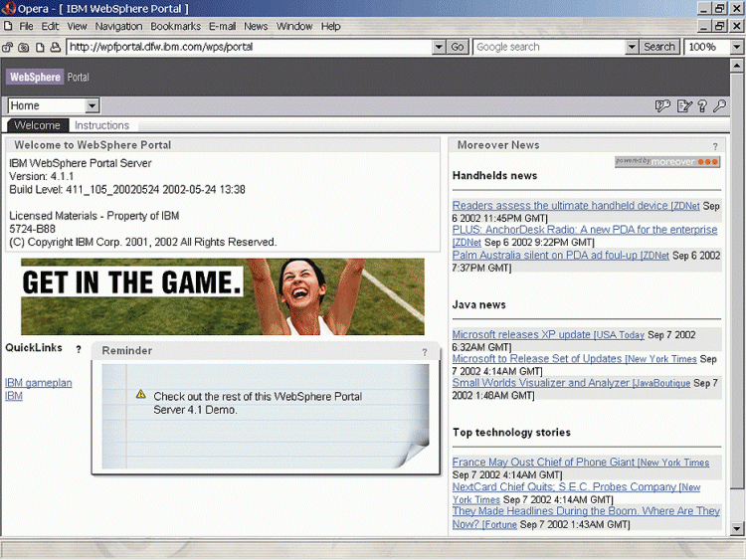Open help for Moreover News portlet
The image size is (746, 560).
pos(714,146)
